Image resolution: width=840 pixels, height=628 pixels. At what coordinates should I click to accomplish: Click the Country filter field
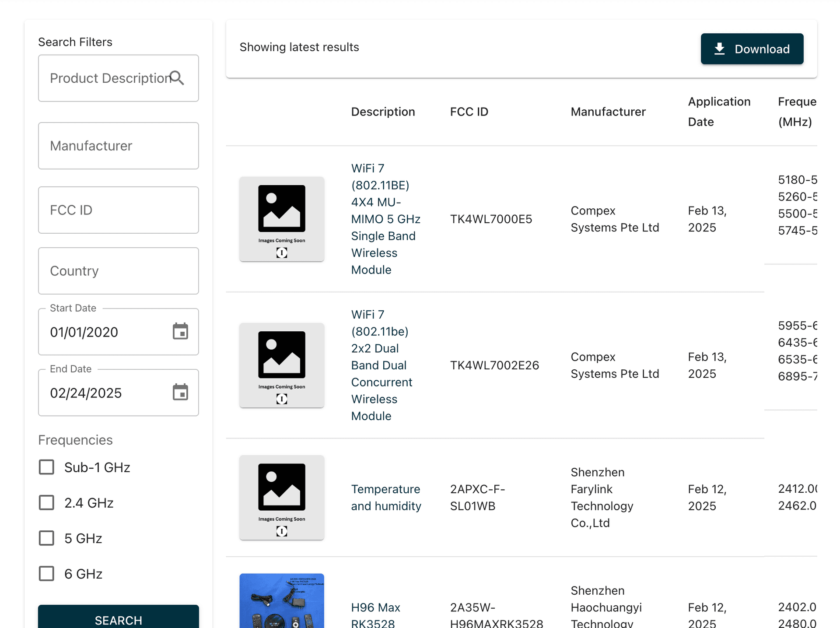tap(118, 271)
